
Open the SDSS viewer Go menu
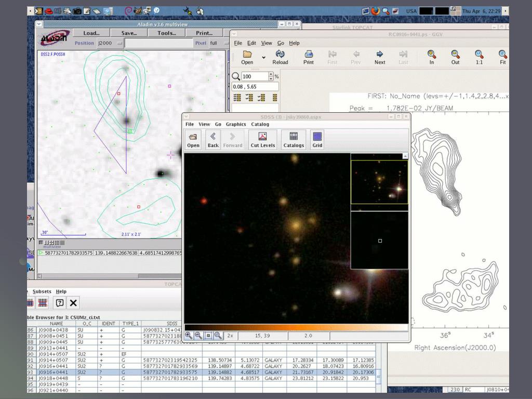pyautogui.click(x=218, y=124)
